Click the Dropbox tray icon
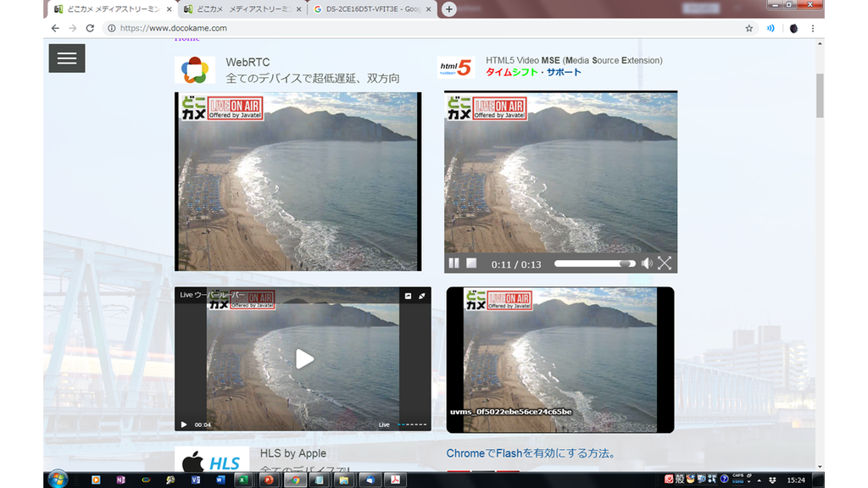The height and width of the screenshot is (488, 868). (x=772, y=480)
